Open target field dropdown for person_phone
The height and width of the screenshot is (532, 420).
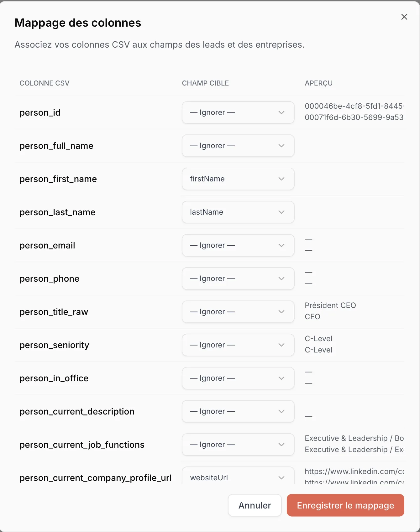coord(238,279)
